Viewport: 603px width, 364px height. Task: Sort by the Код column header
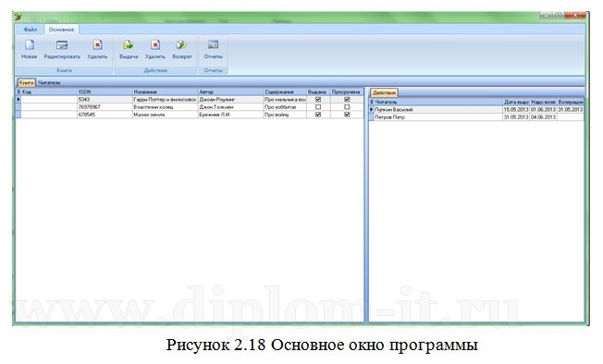pos(49,92)
